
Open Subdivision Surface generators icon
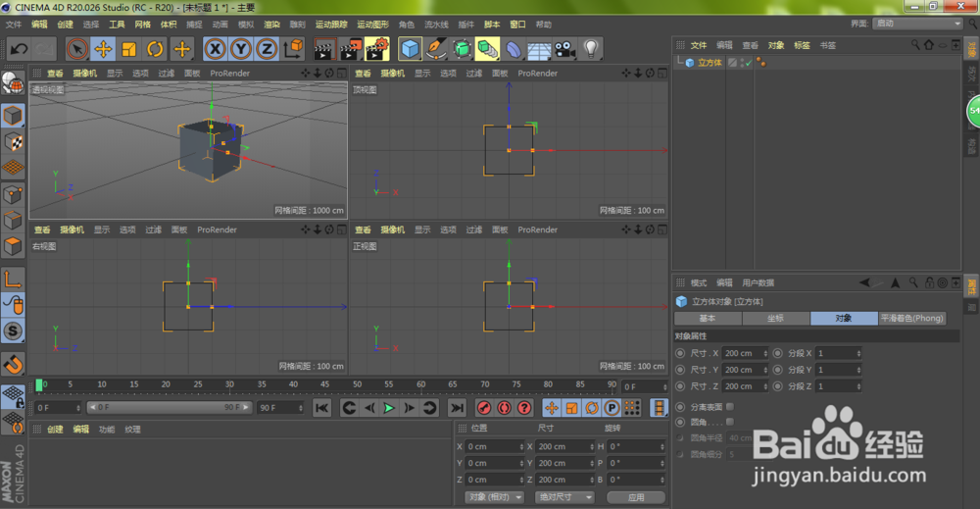tap(462, 49)
